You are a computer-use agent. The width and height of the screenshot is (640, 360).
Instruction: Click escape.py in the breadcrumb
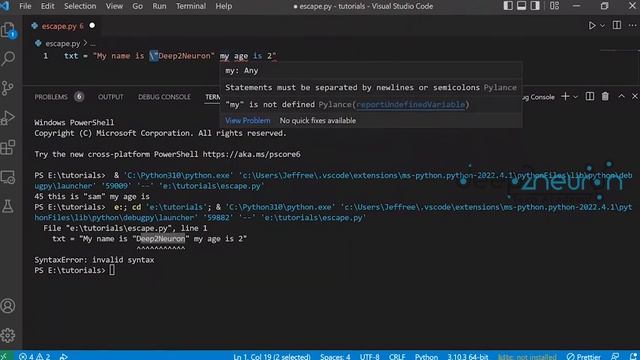pos(62,43)
